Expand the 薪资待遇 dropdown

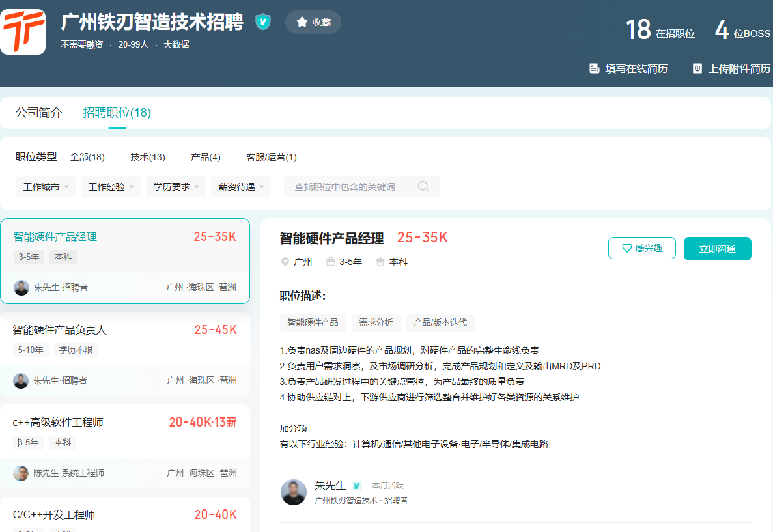tap(241, 187)
